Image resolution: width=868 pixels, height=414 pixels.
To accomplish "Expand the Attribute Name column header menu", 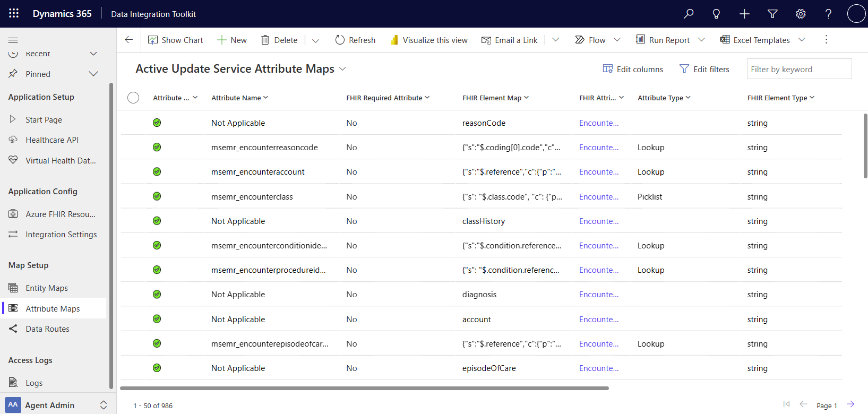I will click(266, 98).
